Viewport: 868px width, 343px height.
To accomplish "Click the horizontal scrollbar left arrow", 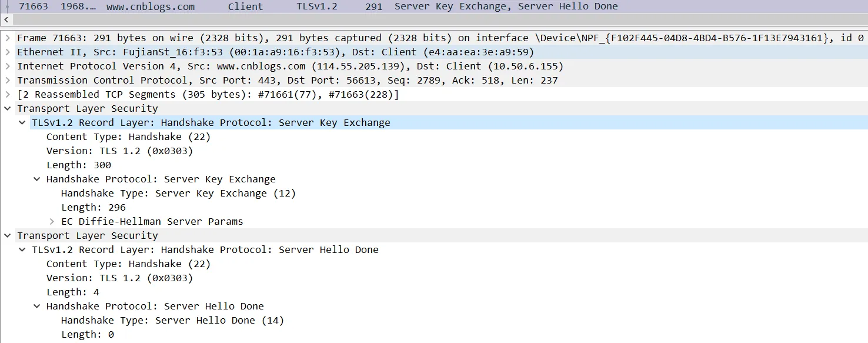I will click(x=6, y=20).
